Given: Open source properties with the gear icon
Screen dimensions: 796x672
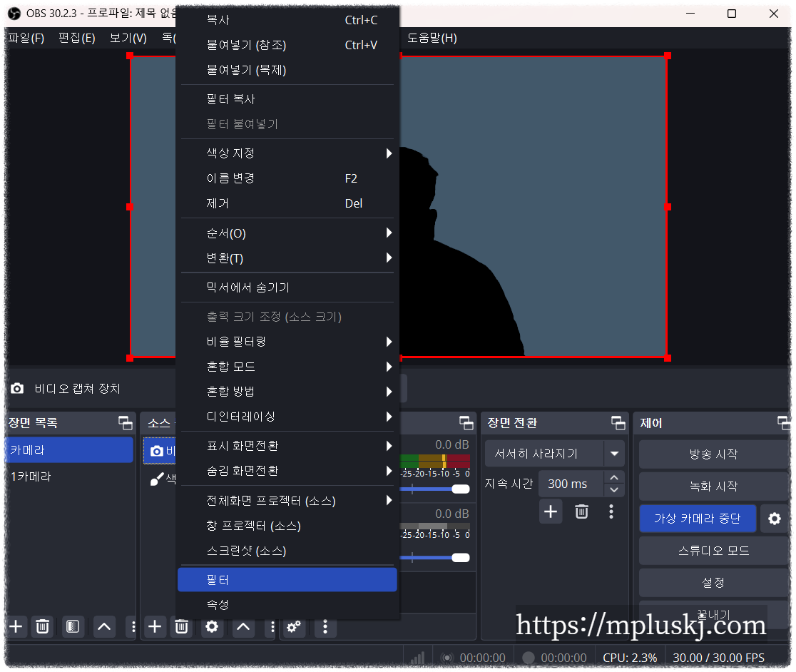Looking at the screenshot, I should (210, 627).
